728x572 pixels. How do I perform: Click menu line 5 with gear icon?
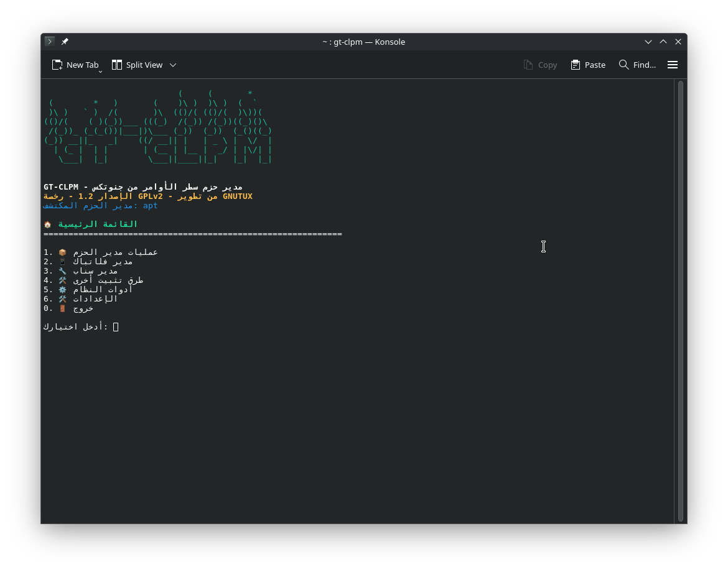pos(88,290)
